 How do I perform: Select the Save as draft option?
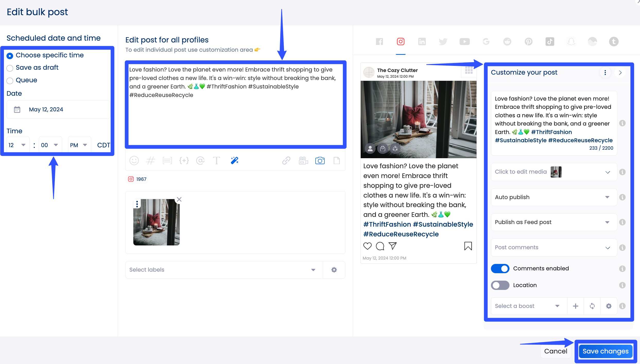pos(10,68)
